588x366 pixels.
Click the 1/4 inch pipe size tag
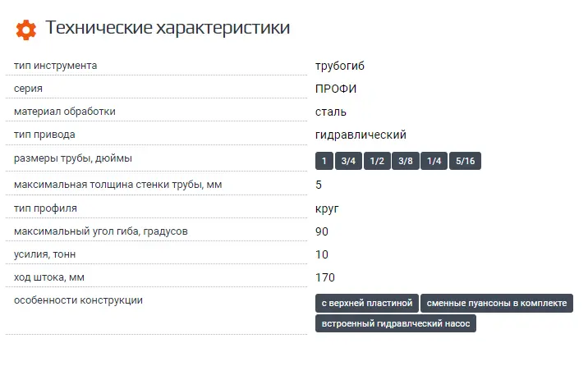434,161
